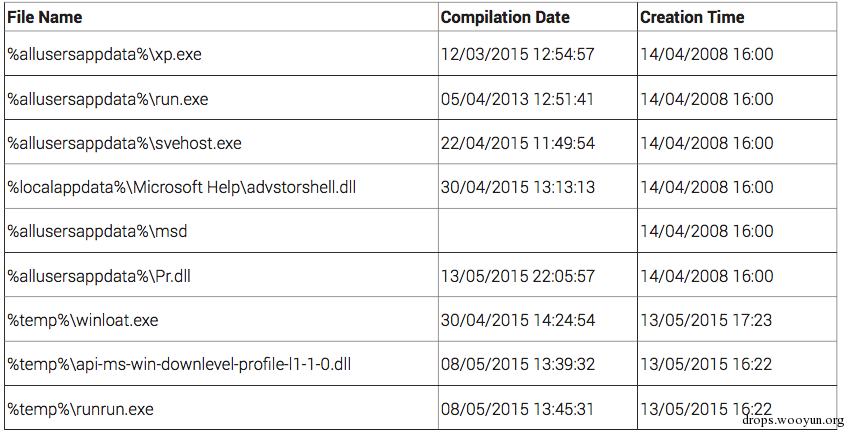
Task: Click compilation date 22/04/2015 11:49:54
Action: (518, 143)
